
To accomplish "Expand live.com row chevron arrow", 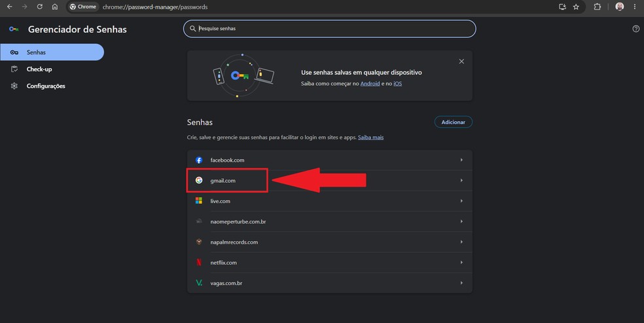I will click(461, 201).
